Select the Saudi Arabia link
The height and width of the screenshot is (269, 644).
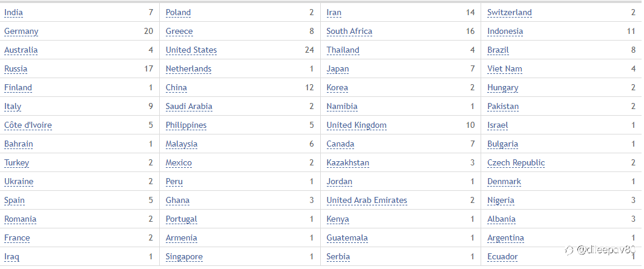pyautogui.click(x=189, y=107)
